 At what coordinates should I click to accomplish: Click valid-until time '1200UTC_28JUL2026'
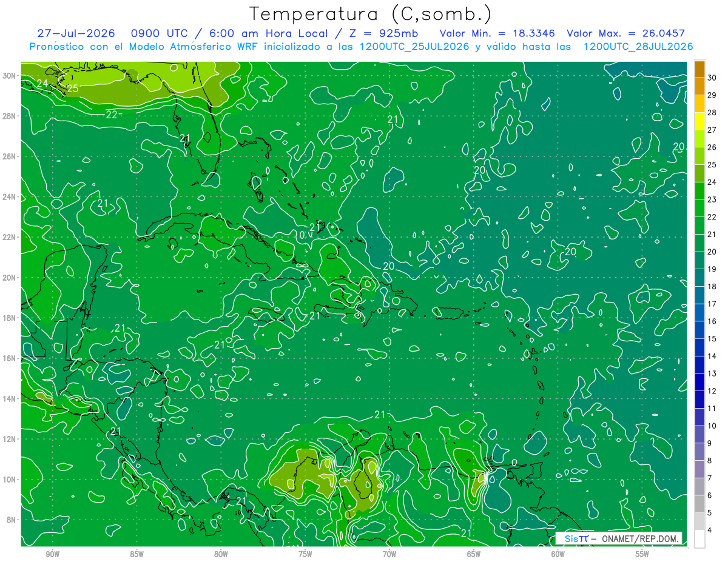(x=638, y=46)
